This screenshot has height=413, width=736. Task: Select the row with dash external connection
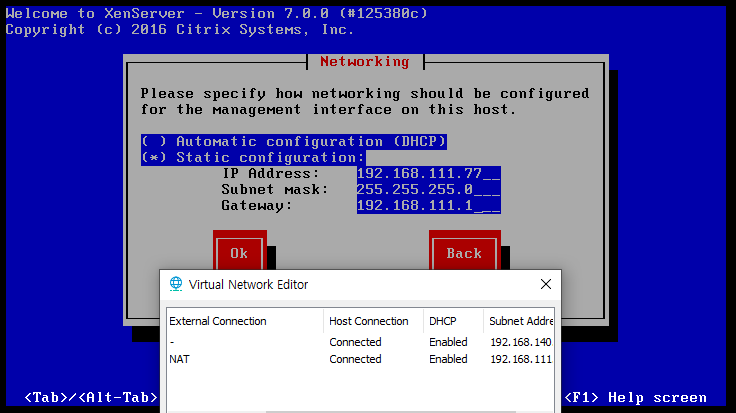[x=360, y=342]
